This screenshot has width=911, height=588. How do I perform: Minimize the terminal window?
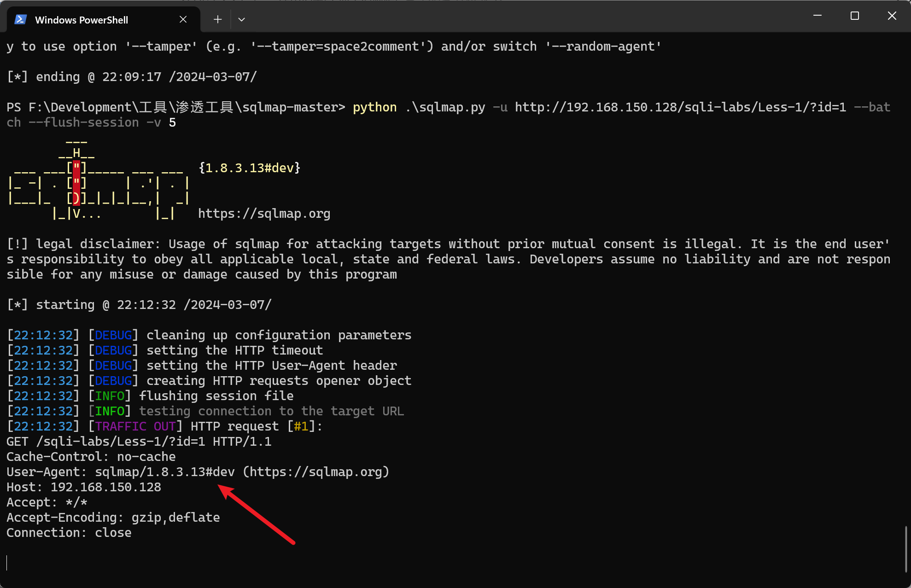(x=818, y=16)
